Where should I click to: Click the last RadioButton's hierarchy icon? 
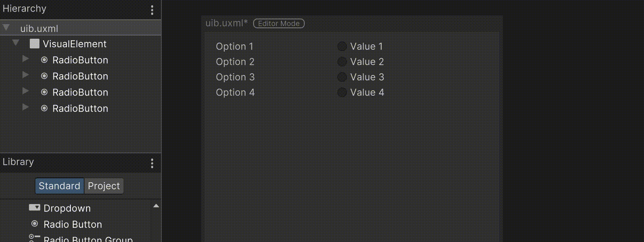44,108
